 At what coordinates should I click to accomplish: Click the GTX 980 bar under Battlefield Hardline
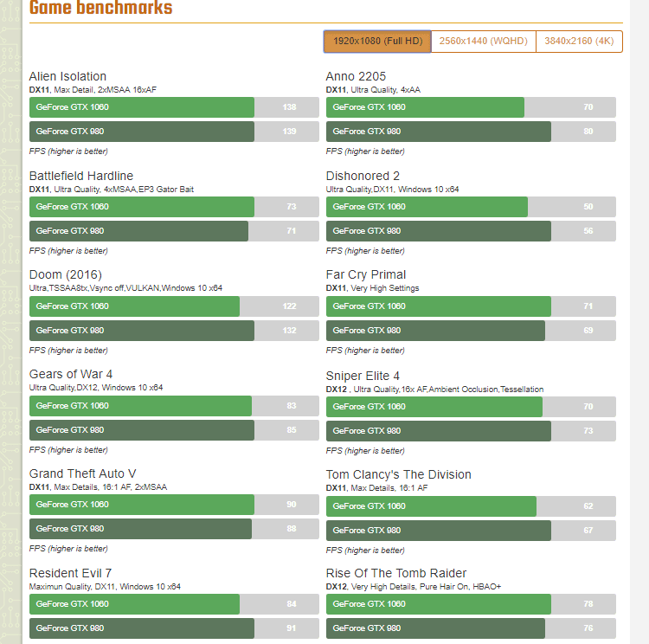point(138,231)
